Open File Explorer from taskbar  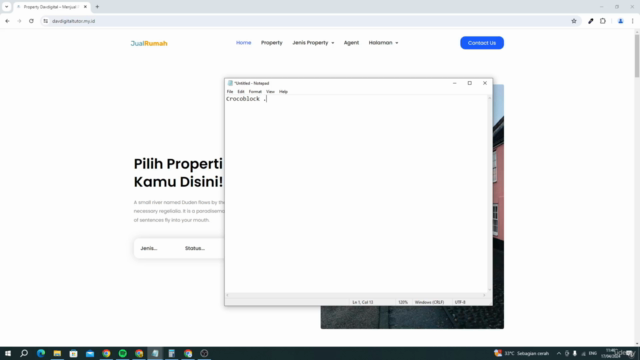(x=57, y=353)
